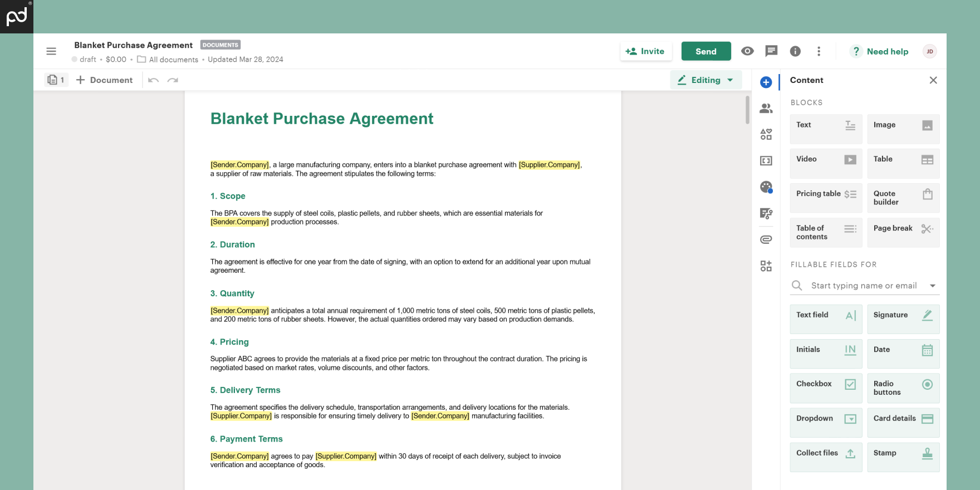Add a Collect files field
The width and height of the screenshot is (980, 490).
point(826,457)
